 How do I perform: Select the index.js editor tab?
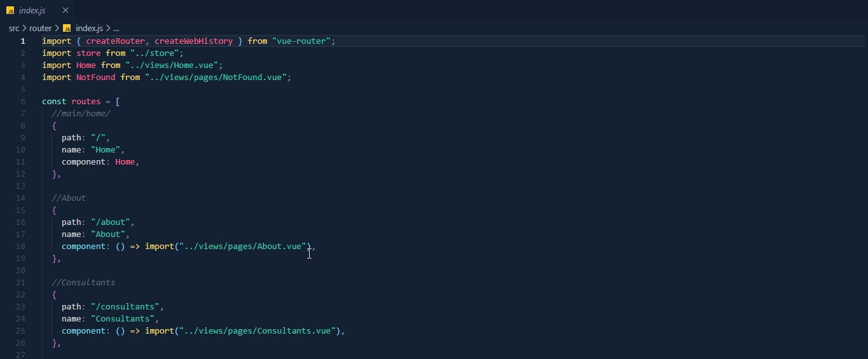point(37,10)
